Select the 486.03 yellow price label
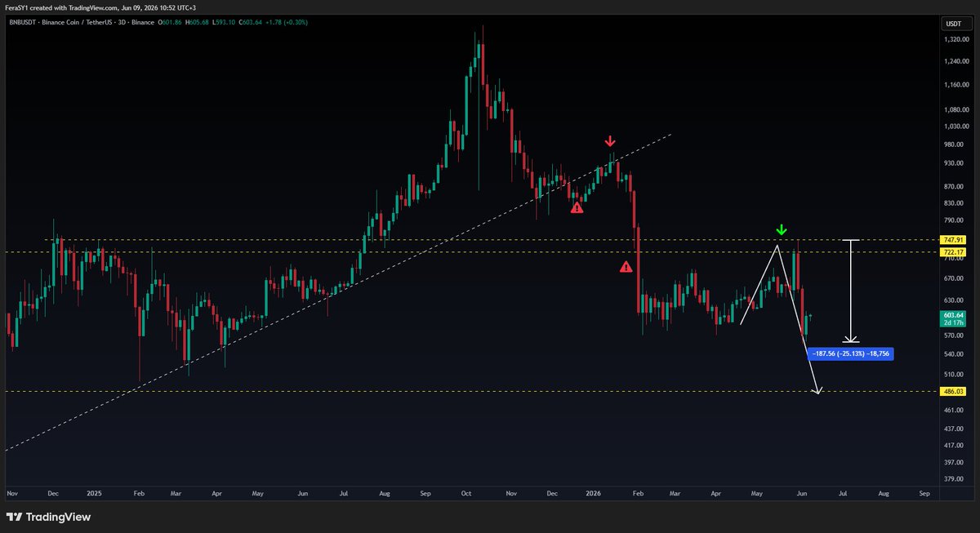 coord(953,392)
